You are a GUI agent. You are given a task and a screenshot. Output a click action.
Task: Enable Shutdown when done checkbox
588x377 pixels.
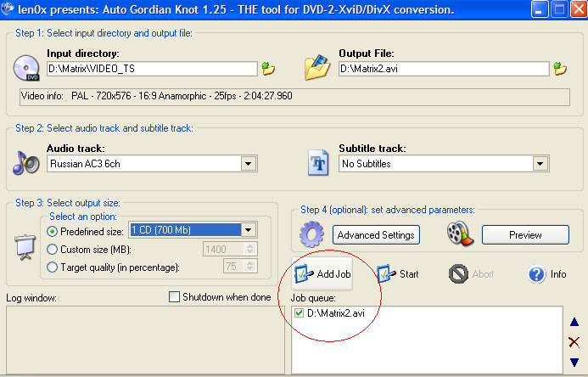pyautogui.click(x=174, y=296)
